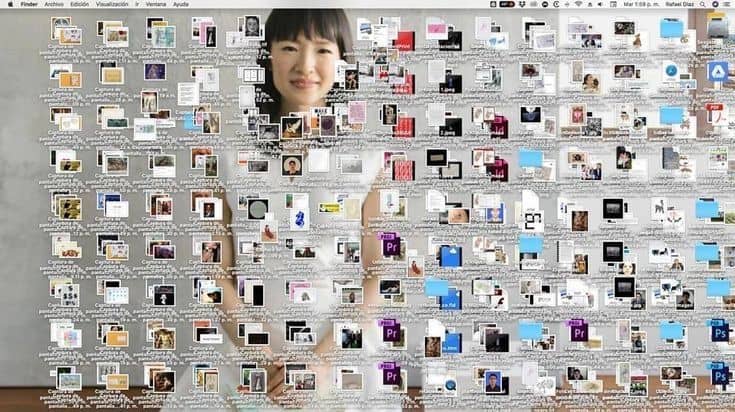Open the Ir menu
This screenshot has height=412, width=735.
(137, 4)
